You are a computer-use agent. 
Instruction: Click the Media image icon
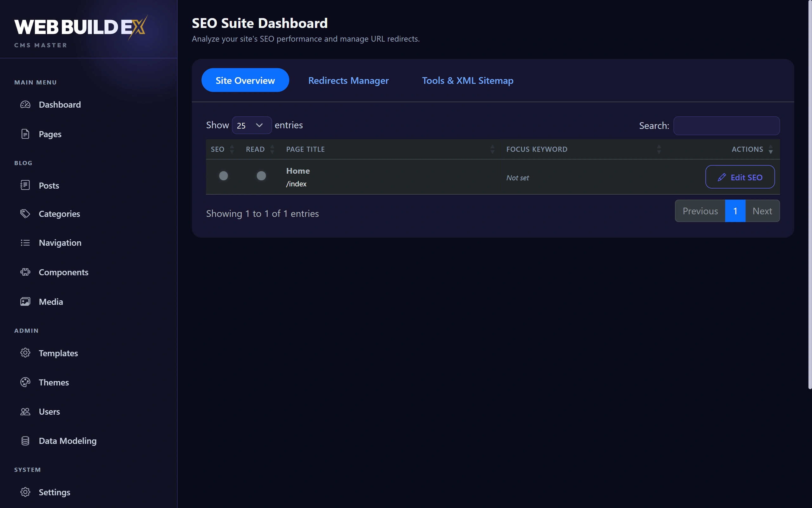coord(25,302)
